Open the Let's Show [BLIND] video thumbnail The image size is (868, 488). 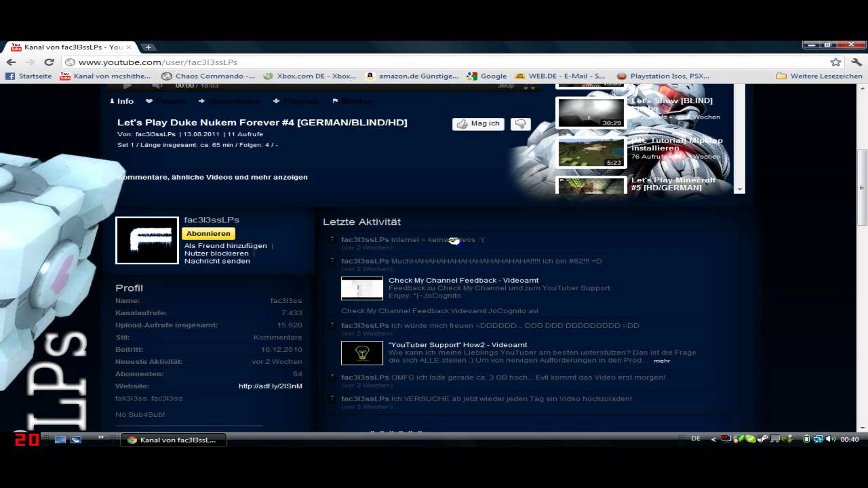pyautogui.click(x=590, y=113)
